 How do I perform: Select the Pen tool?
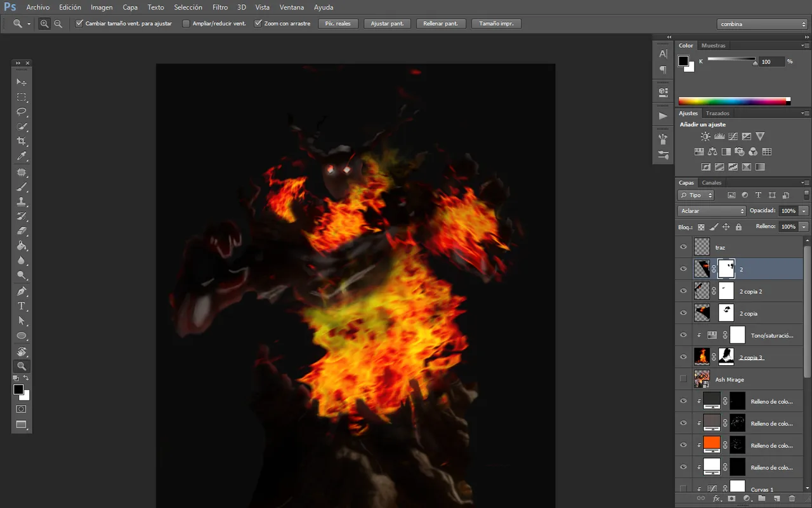coord(22,291)
